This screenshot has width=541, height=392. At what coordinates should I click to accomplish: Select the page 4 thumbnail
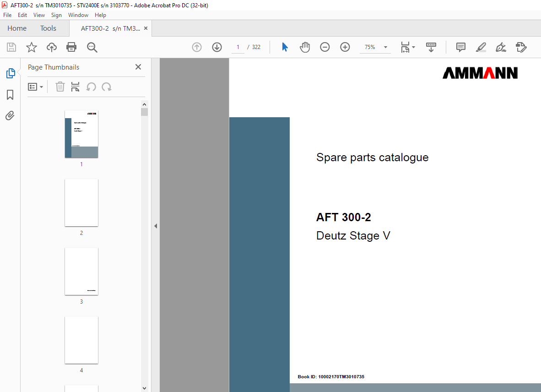(x=81, y=340)
